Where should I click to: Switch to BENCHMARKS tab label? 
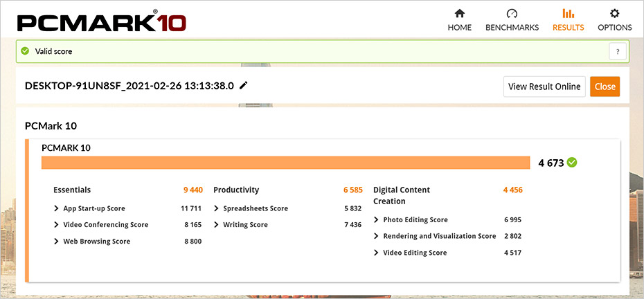pyautogui.click(x=512, y=28)
